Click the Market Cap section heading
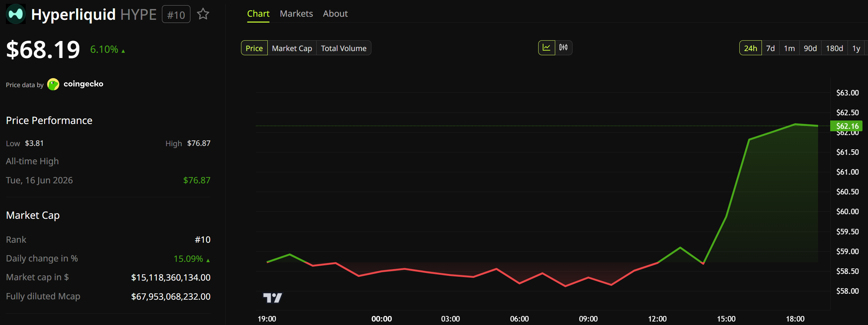 33,215
